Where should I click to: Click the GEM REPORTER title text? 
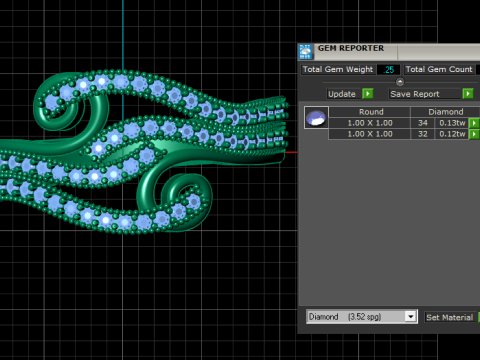pos(351,48)
